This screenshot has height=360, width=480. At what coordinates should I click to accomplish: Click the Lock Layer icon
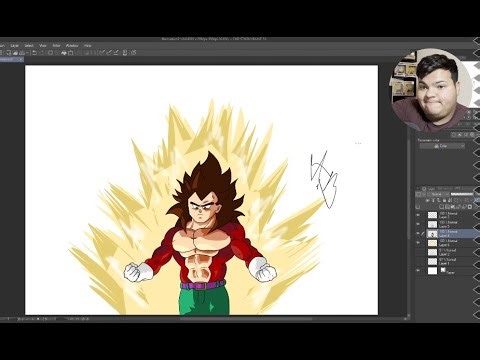click(x=444, y=200)
